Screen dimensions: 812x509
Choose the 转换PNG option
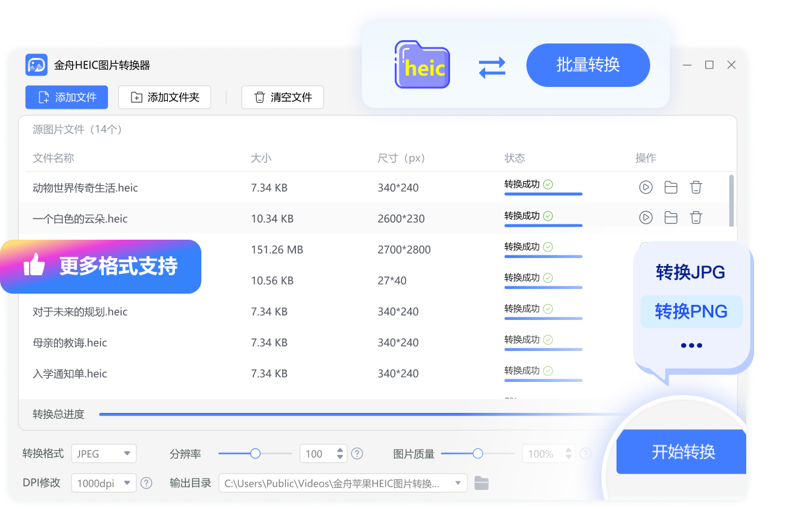[x=691, y=311]
